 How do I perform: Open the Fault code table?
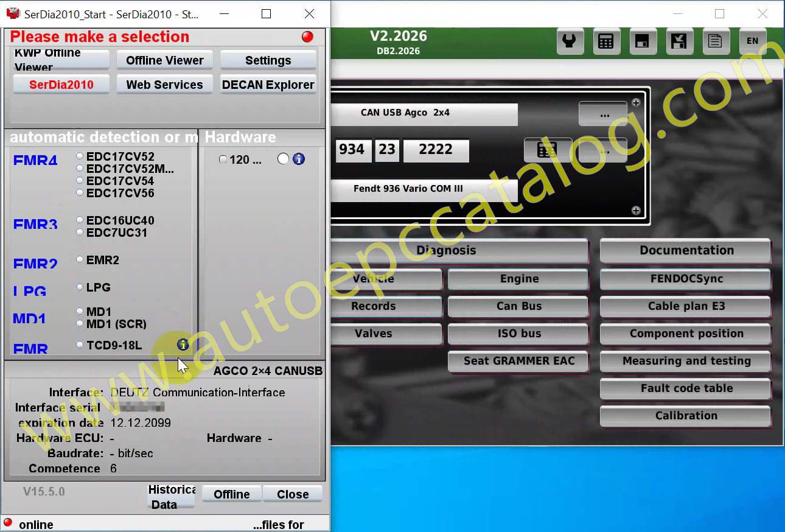coord(686,388)
